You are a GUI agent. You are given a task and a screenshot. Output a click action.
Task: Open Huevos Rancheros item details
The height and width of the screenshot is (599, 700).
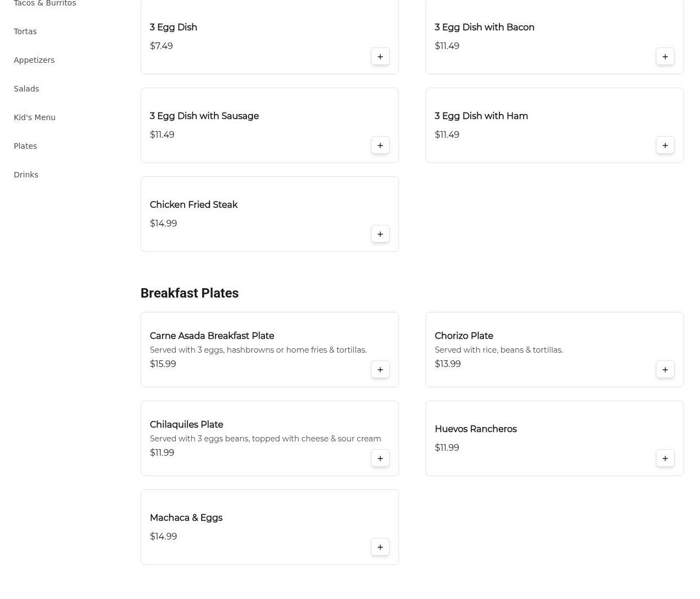click(475, 429)
